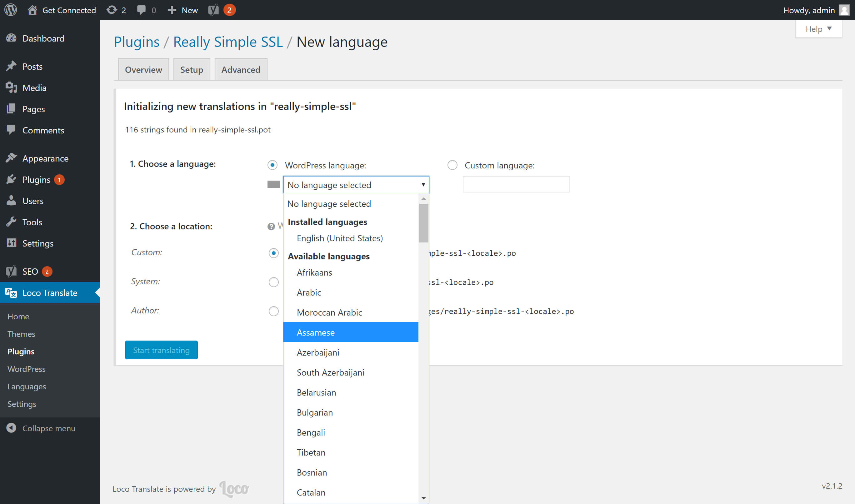Click the WordPress logo icon
The width and height of the screenshot is (855, 504).
pyautogui.click(x=11, y=10)
